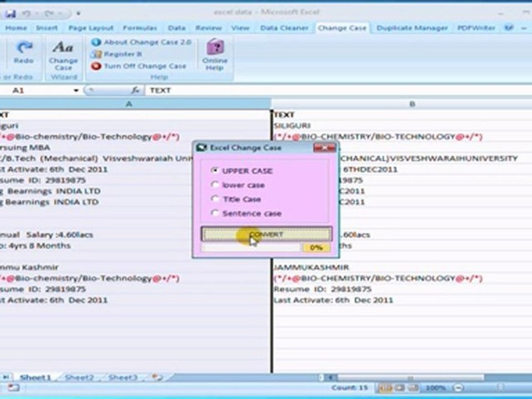Click cell containing JAMMUKASHMIR
The width and height of the screenshot is (532, 399).
(x=402, y=267)
